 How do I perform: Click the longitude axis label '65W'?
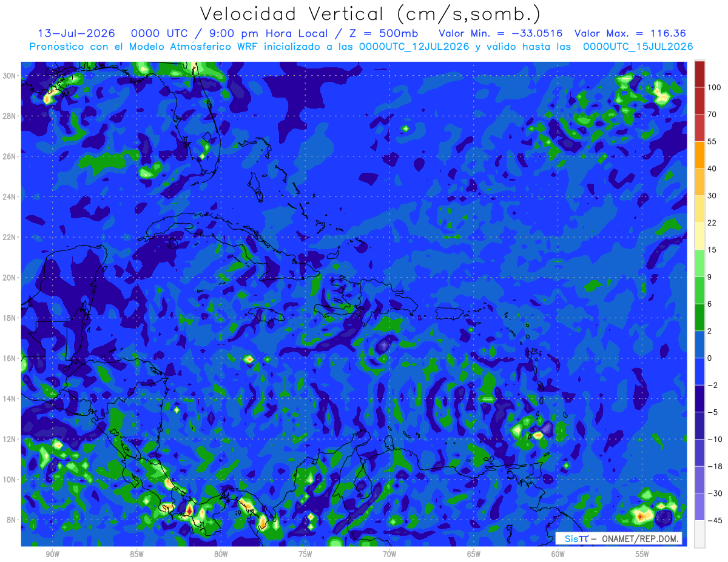coord(474,554)
